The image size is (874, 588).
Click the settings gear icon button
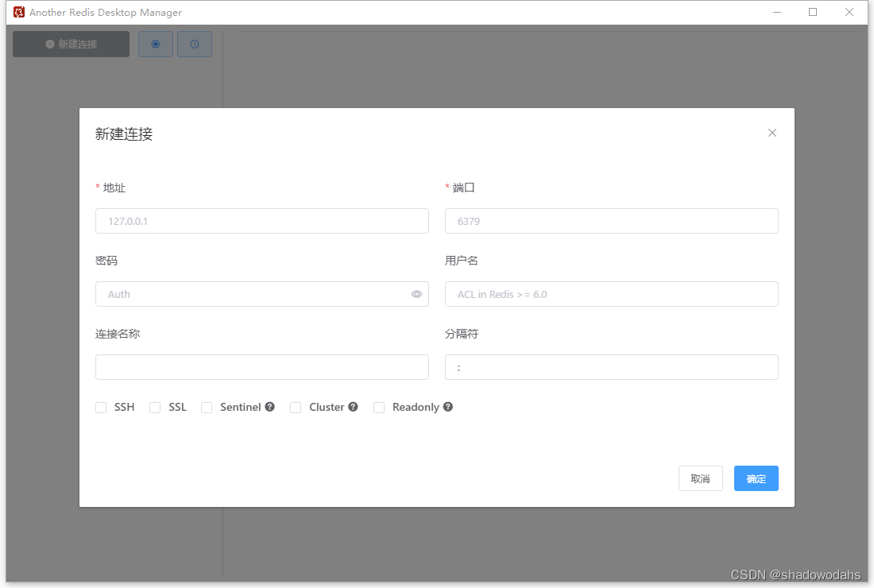click(x=156, y=44)
